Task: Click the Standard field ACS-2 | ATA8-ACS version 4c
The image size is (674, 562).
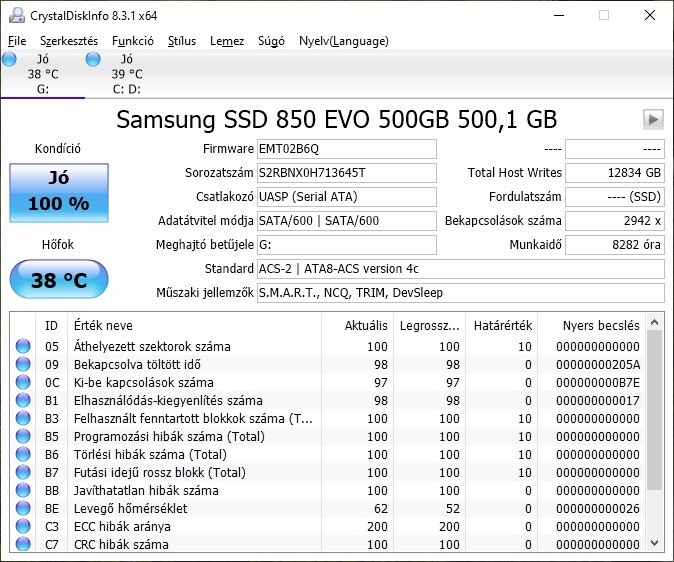Action: click(461, 269)
